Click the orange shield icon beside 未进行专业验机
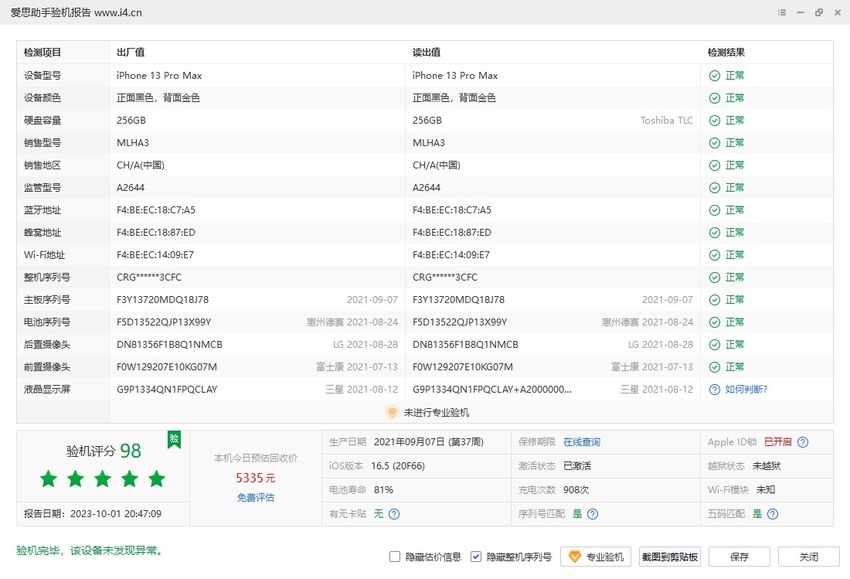This screenshot has height=579, width=850. 392,413
